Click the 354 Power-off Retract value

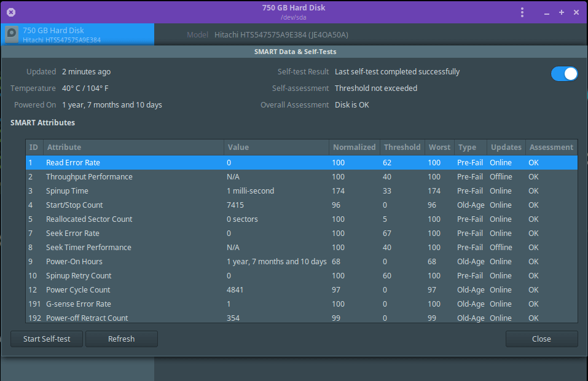[x=233, y=318]
